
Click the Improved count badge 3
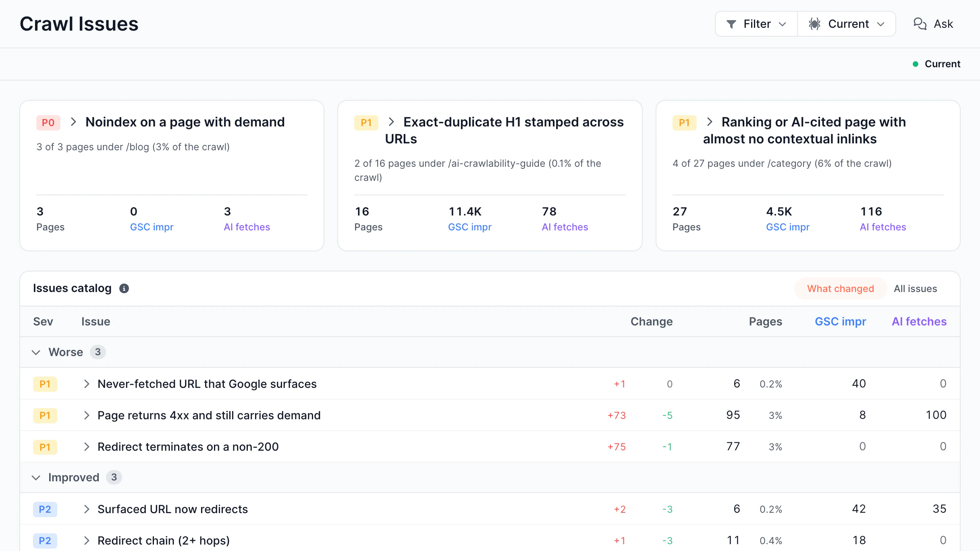point(114,477)
